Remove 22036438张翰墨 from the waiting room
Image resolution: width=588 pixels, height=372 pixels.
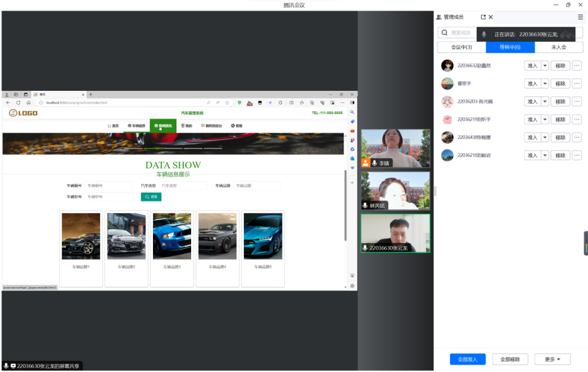pos(560,138)
